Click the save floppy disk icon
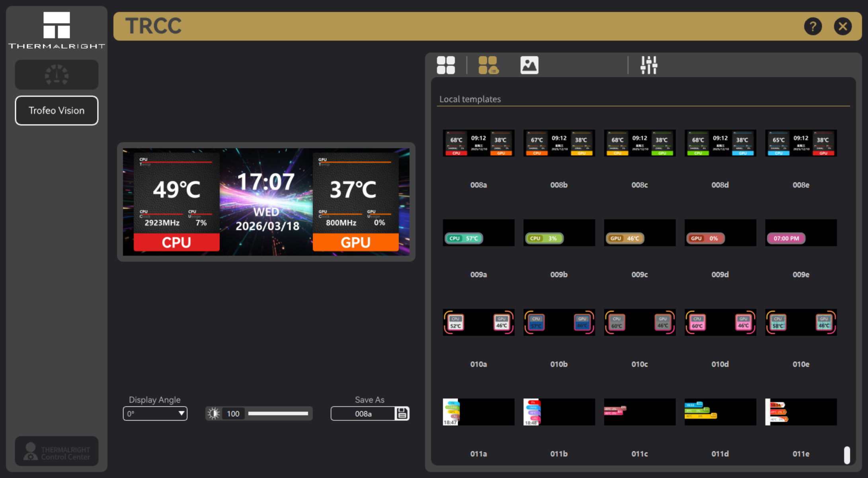This screenshot has height=478, width=868. (402, 413)
